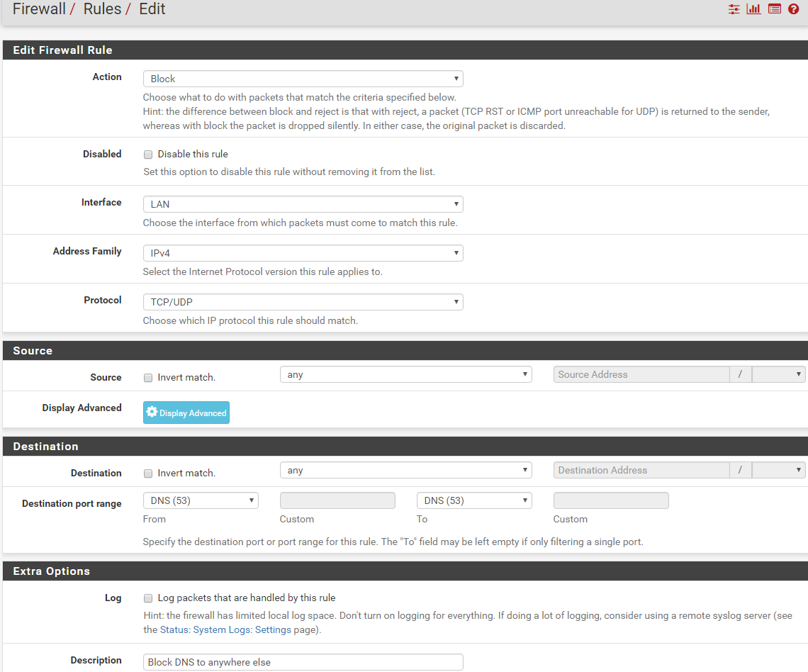The width and height of the screenshot is (808, 672).
Task: Toggle the Source Invert match checkbox
Action: click(148, 378)
